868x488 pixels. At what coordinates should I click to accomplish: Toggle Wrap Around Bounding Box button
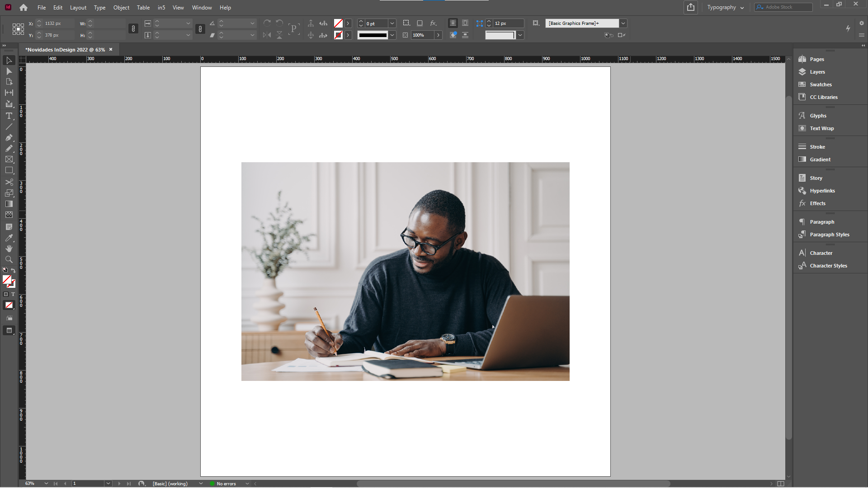click(465, 23)
